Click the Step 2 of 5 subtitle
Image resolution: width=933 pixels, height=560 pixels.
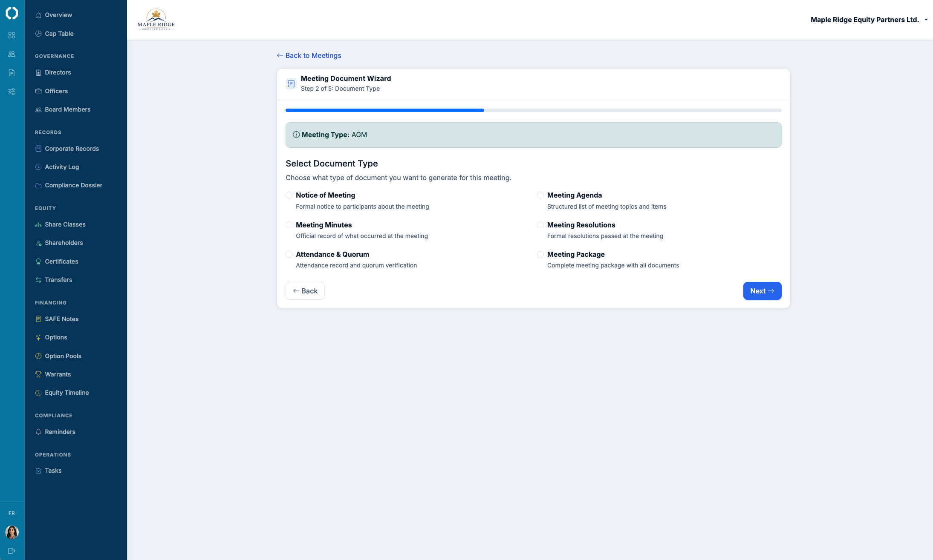340,89
